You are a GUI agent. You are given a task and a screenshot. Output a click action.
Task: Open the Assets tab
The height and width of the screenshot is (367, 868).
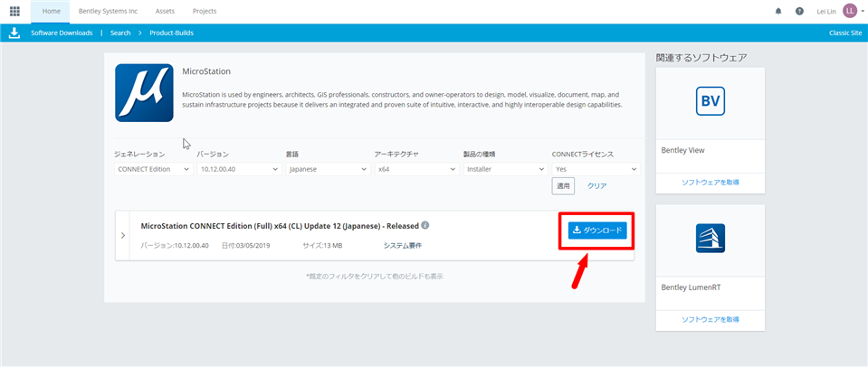tap(165, 11)
